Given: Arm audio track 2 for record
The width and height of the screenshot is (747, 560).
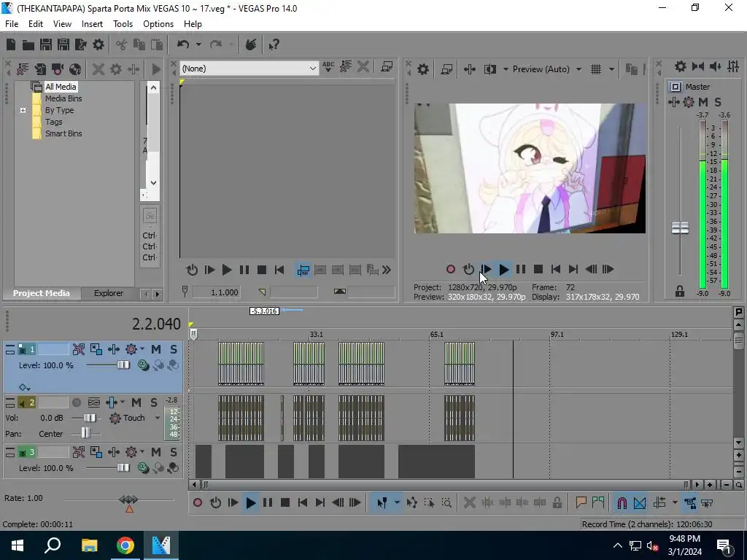Looking at the screenshot, I should pyautogui.click(x=76, y=402).
